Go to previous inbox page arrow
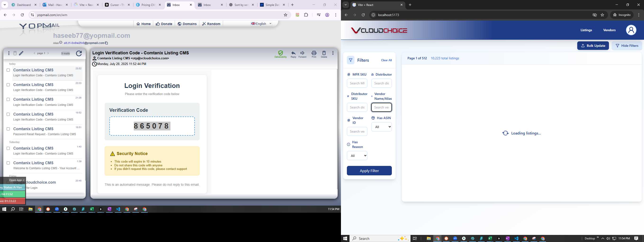644x242 pixels. [x=35, y=53]
